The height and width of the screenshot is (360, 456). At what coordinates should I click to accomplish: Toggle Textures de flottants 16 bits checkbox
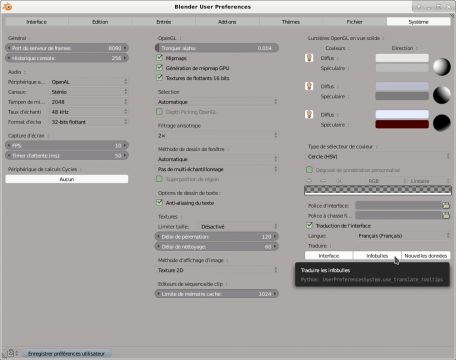[x=159, y=78]
